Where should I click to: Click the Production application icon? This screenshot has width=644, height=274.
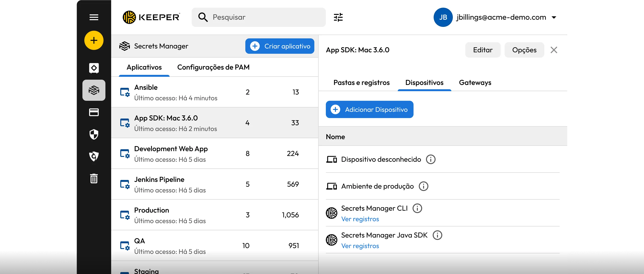point(125,215)
